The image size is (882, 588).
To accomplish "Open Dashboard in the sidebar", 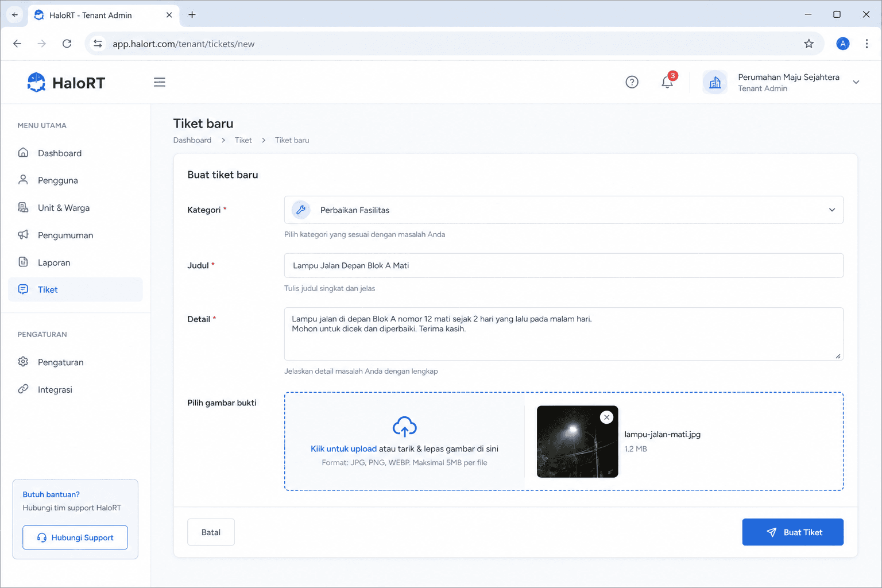I will 75,153.
